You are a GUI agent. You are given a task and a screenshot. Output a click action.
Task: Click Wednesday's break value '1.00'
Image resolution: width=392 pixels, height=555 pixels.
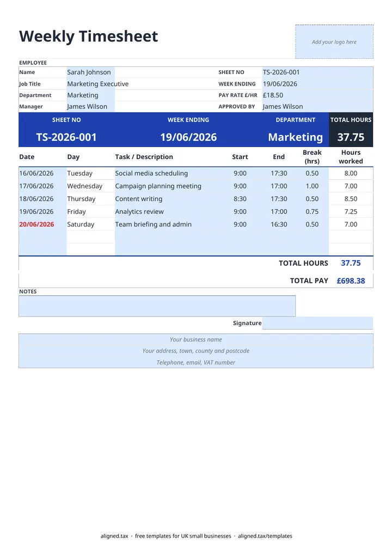(x=312, y=186)
